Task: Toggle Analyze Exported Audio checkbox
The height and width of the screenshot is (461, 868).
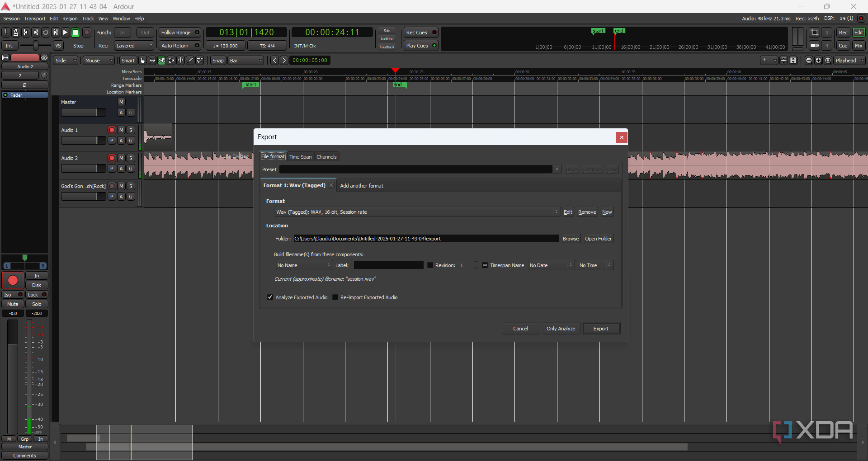Action: click(x=270, y=297)
